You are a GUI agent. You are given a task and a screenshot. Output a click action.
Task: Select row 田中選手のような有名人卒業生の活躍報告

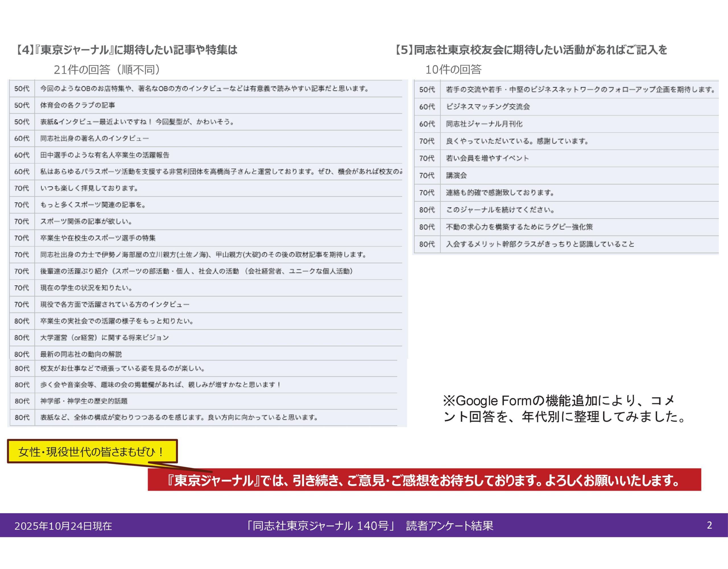tap(105, 155)
